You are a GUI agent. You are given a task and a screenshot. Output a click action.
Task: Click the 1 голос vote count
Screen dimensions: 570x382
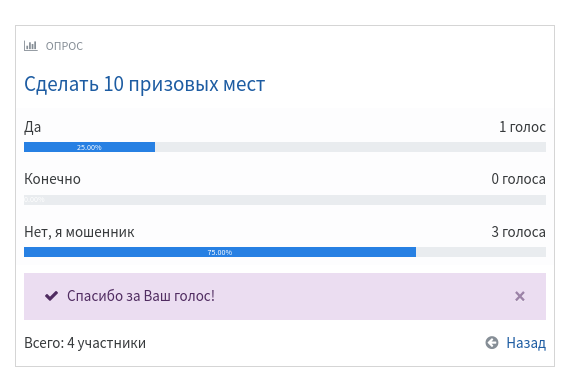[522, 127]
